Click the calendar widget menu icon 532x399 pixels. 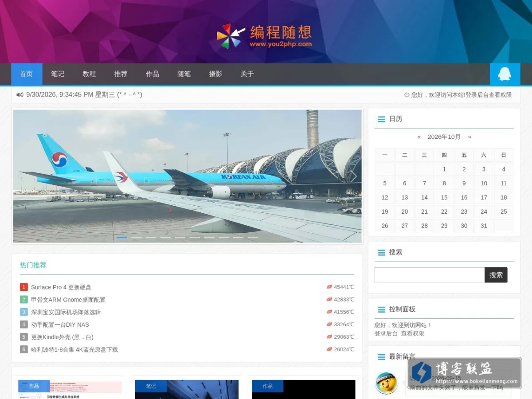[381, 119]
